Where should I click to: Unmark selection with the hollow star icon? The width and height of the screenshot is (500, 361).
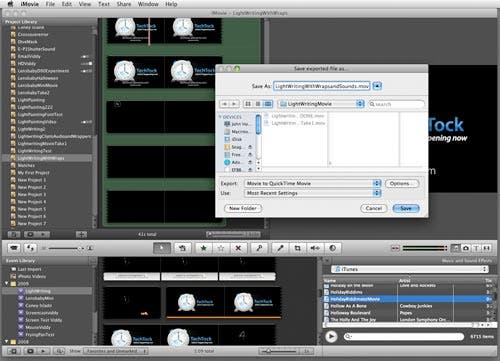(221, 248)
